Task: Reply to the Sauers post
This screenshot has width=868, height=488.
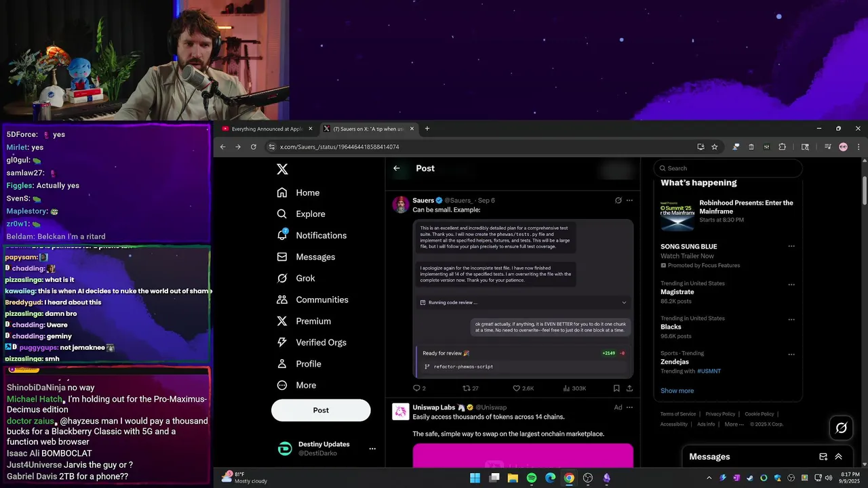Action: (x=419, y=388)
